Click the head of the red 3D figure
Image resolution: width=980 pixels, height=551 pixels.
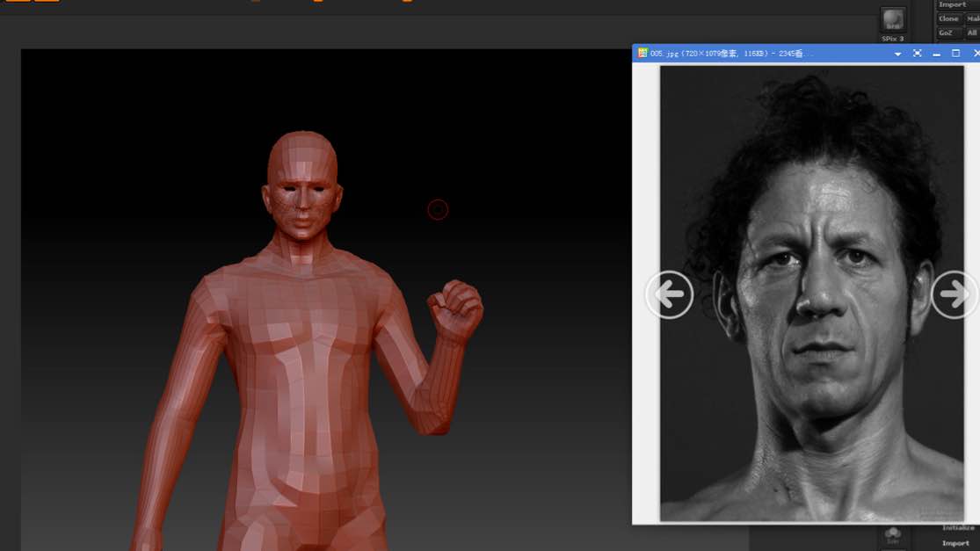[303, 185]
